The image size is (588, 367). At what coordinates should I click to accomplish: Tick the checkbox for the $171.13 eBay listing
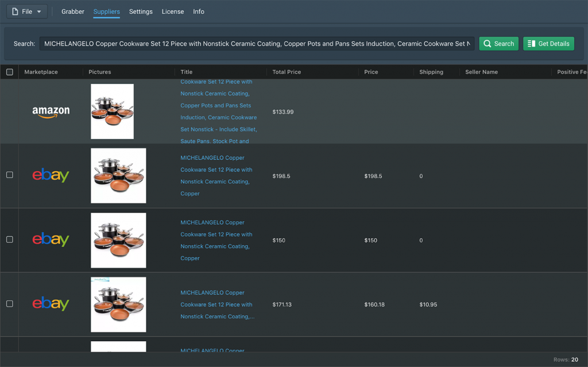10,303
